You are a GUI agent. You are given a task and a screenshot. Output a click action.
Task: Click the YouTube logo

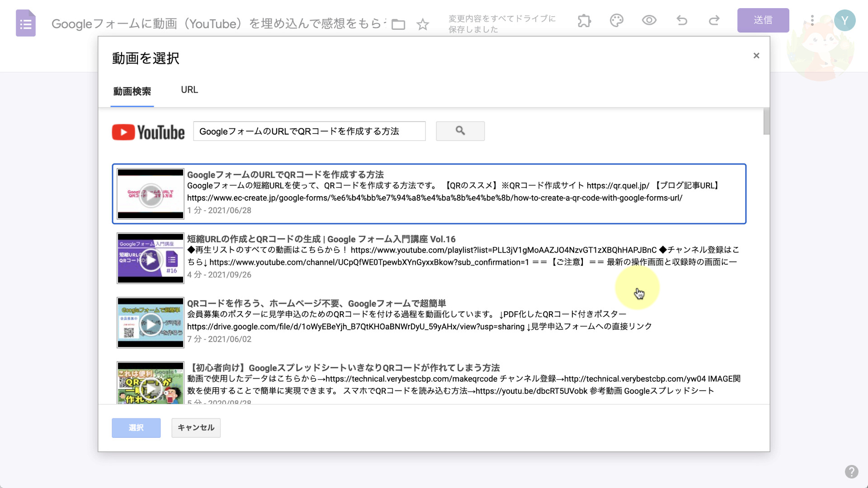[148, 132]
